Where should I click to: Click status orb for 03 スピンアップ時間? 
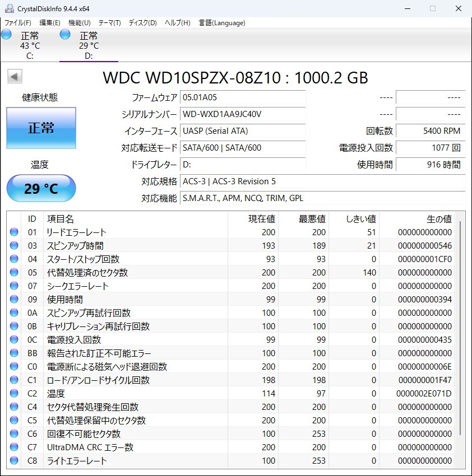14,245
